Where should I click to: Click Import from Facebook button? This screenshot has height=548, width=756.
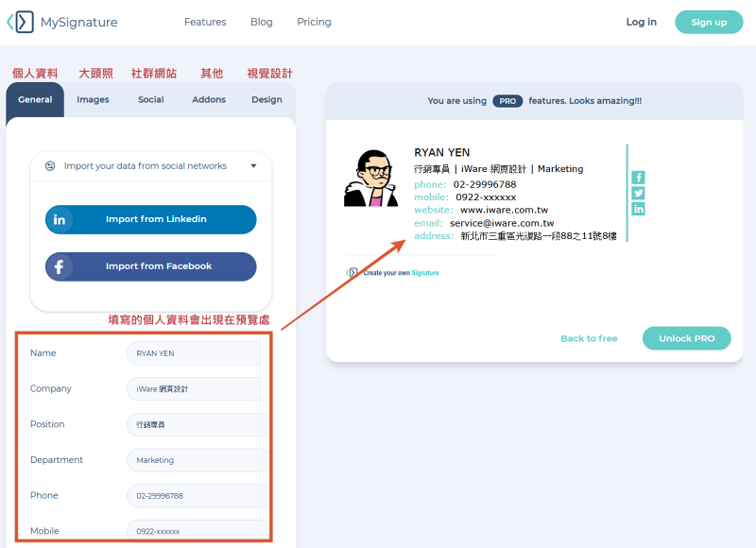pos(151,267)
